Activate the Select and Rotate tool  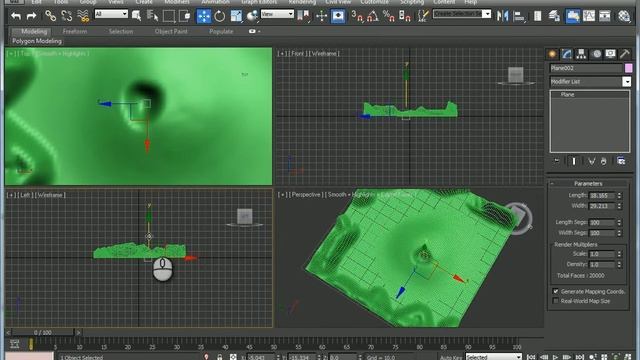[220, 16]
